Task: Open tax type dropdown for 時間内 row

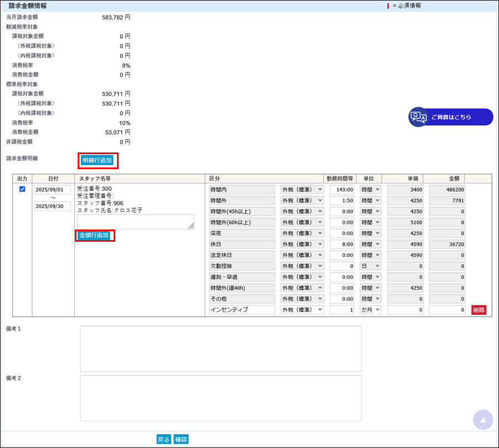Action: (x=302, y=190)
